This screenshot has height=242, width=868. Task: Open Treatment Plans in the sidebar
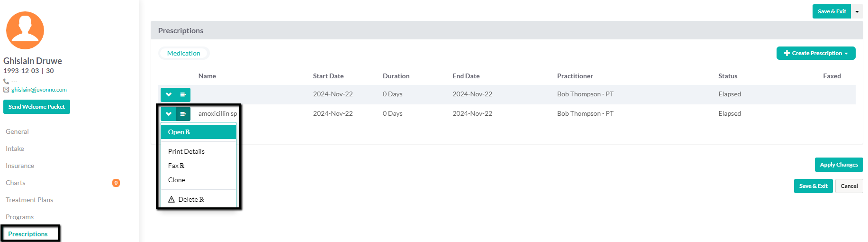click(x=29, y=200)
